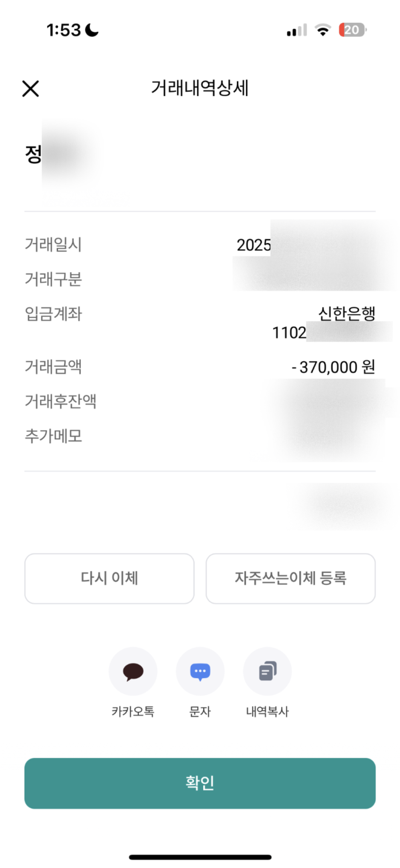
Task: Tap the 추가메모 row label
Action: coord(53,436)
